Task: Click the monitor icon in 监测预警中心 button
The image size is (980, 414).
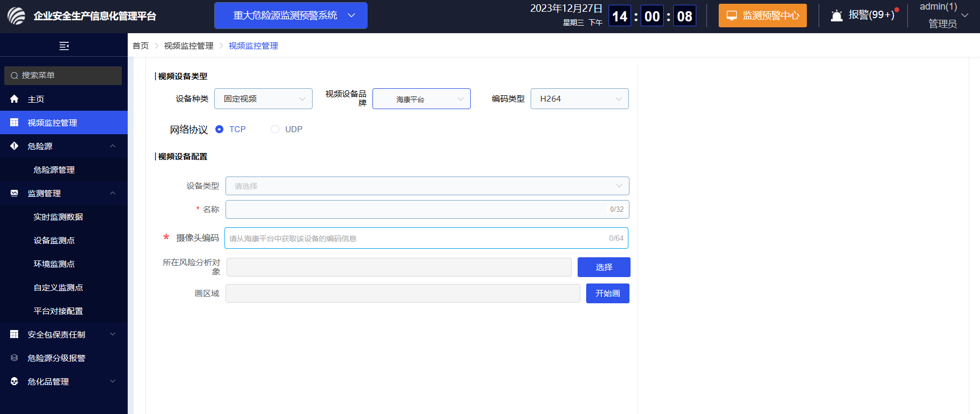Action: 732,16
